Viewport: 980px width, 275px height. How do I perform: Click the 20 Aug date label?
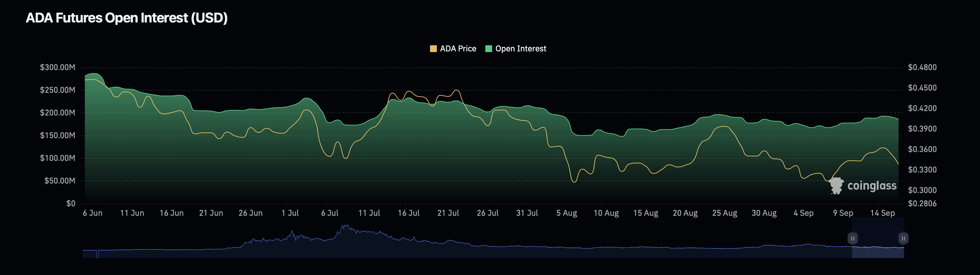click(x=685, y=213)
